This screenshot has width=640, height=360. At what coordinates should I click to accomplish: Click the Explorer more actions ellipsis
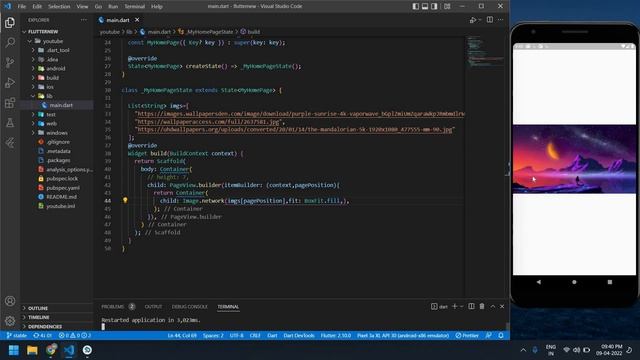(x=84, y=20)
